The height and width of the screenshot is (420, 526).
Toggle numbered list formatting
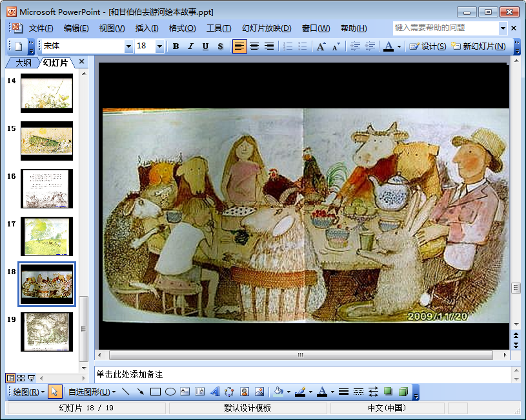click(288, 46)
